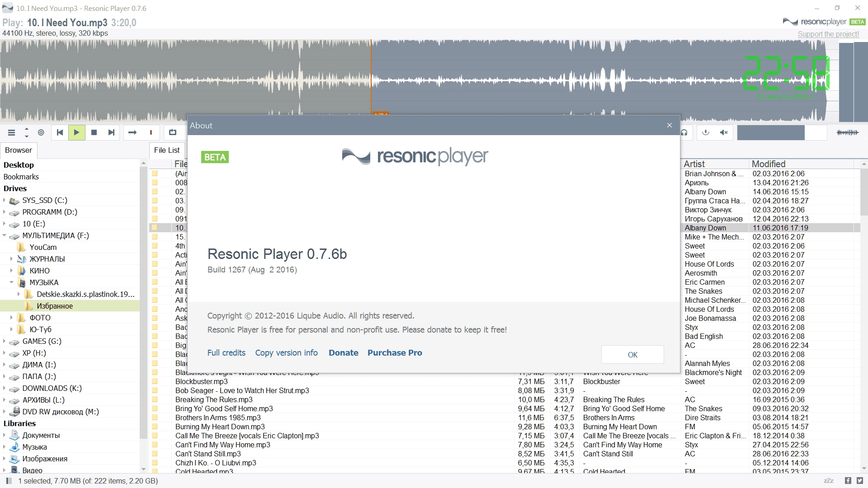Click the Dire Straits artist cell

[x=703, y=418]
